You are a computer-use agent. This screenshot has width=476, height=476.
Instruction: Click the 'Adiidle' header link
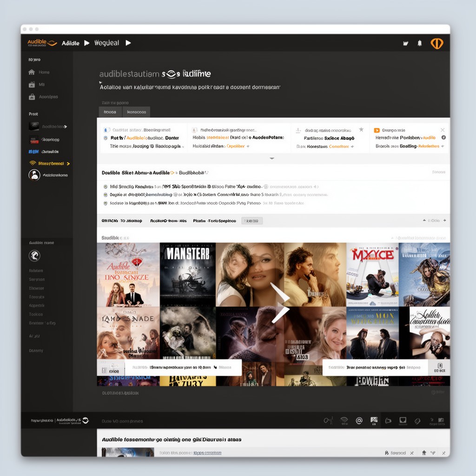pos(71,43)
